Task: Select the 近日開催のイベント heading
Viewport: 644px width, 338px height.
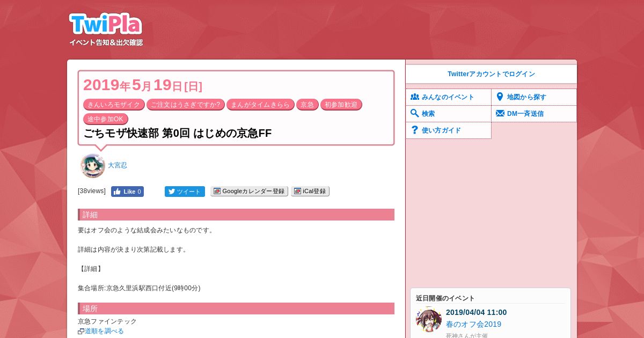Action: point(445,298)
